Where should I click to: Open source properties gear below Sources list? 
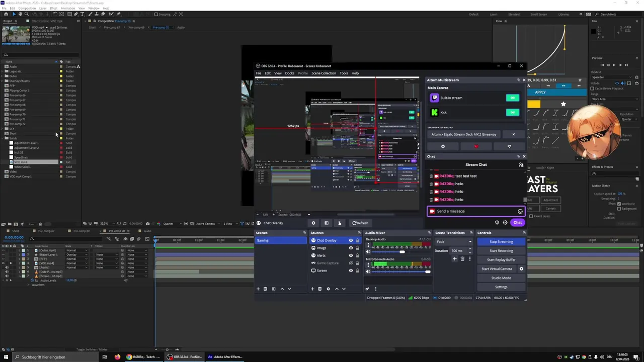[328, 289]
